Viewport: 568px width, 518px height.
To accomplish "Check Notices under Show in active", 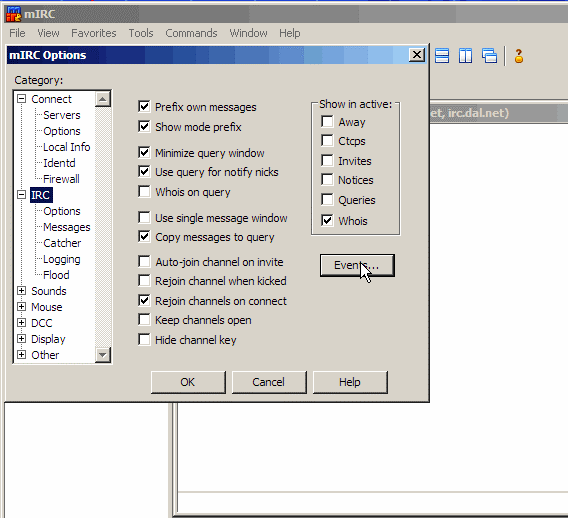I will click(327, 179).
